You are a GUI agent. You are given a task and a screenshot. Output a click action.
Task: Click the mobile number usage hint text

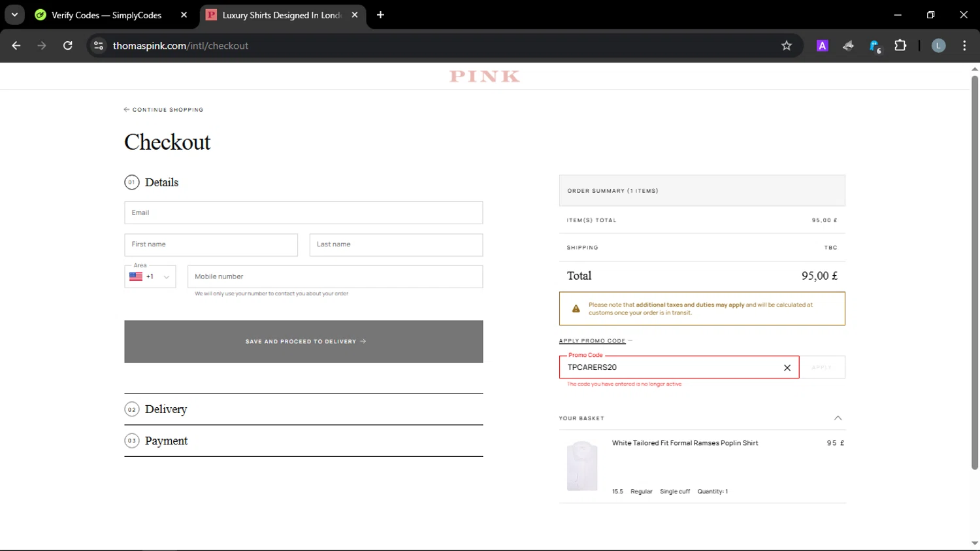click(x=271, y=293)
